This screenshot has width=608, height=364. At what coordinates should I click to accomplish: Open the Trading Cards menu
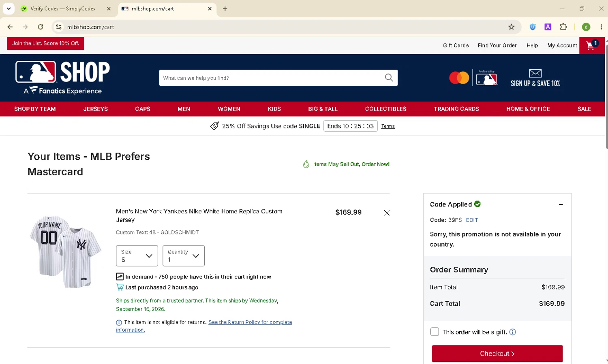[456, 109]
